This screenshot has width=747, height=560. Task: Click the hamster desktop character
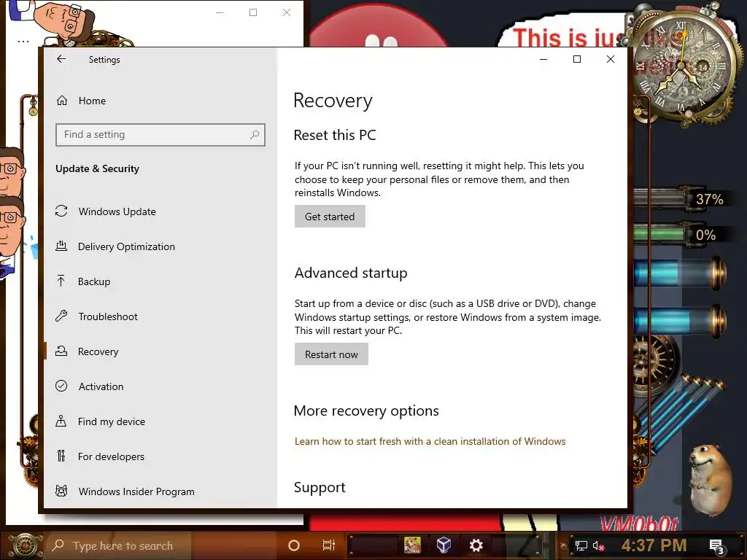[711, 480]
